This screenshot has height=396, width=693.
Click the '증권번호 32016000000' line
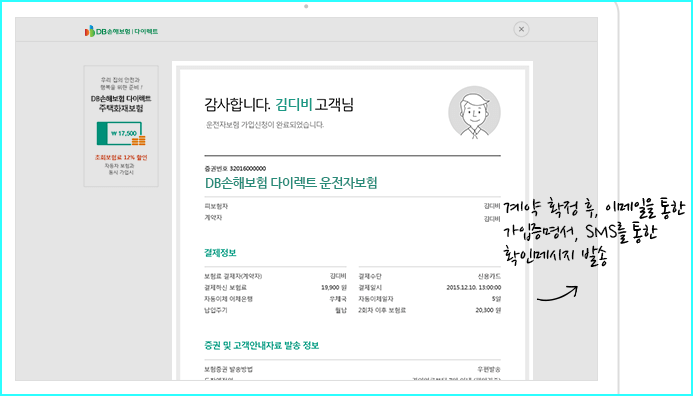[x=235, y=168]
